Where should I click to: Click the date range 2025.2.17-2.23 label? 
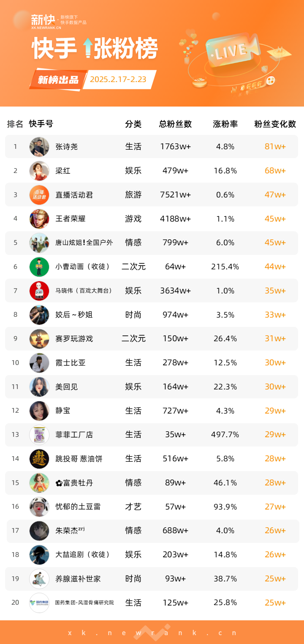[x=118, y=79]
